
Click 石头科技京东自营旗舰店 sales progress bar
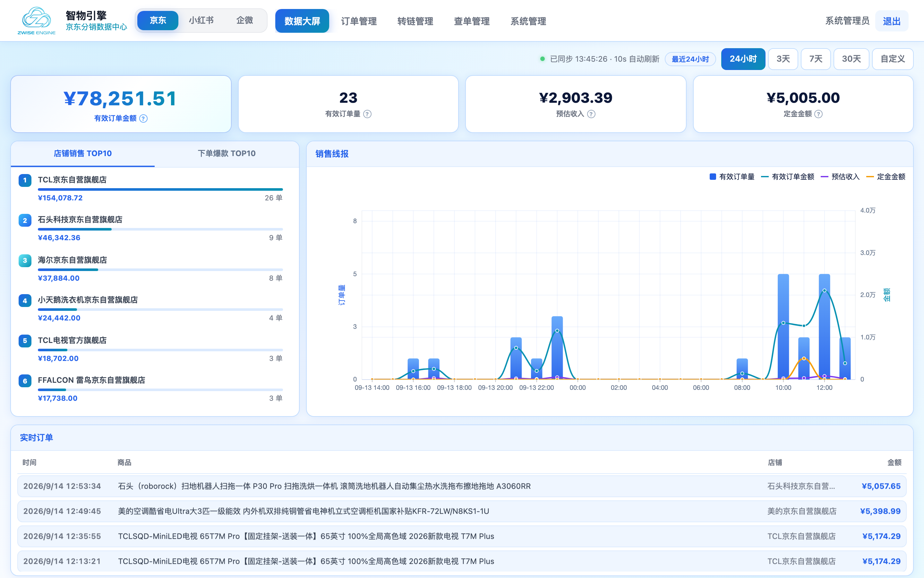click(160, 229)
